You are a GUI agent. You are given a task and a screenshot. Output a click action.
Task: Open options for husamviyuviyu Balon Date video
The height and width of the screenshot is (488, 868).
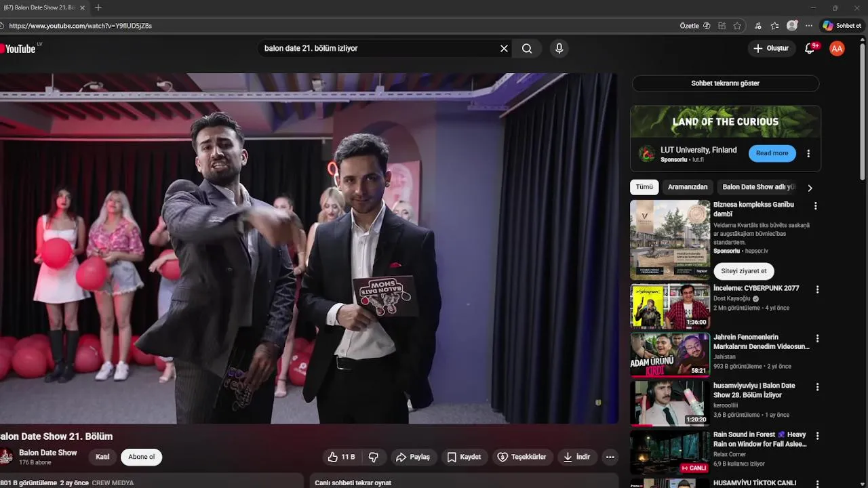[817, 387]
